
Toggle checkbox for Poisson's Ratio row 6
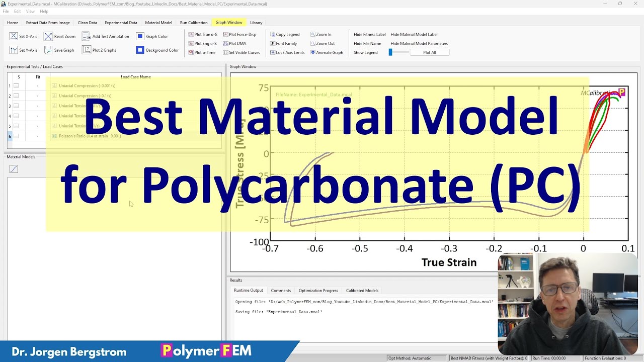[16, 136]
